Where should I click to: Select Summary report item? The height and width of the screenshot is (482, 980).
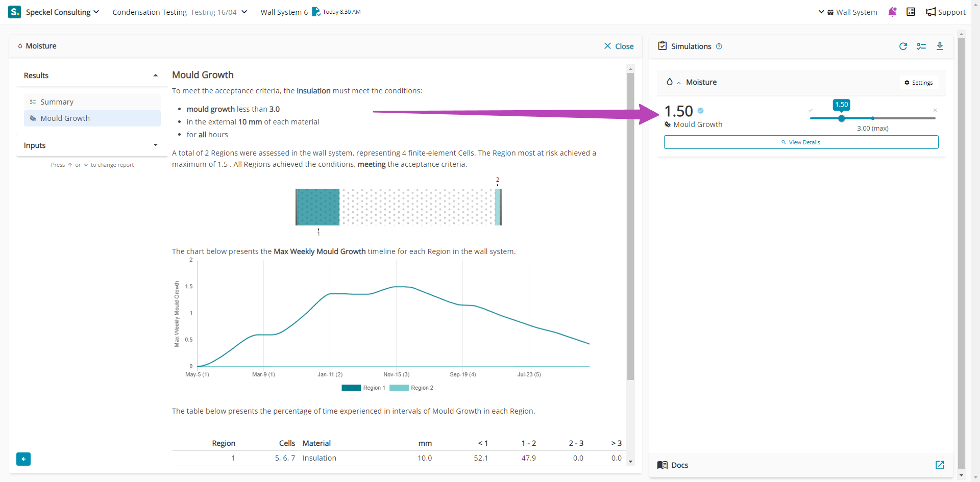(57, 102)
